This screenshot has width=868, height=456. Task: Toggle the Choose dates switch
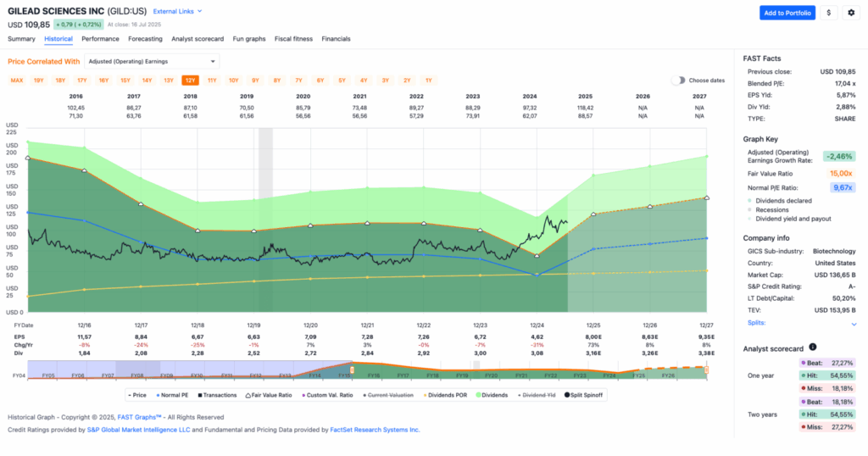tap(678, 81)
